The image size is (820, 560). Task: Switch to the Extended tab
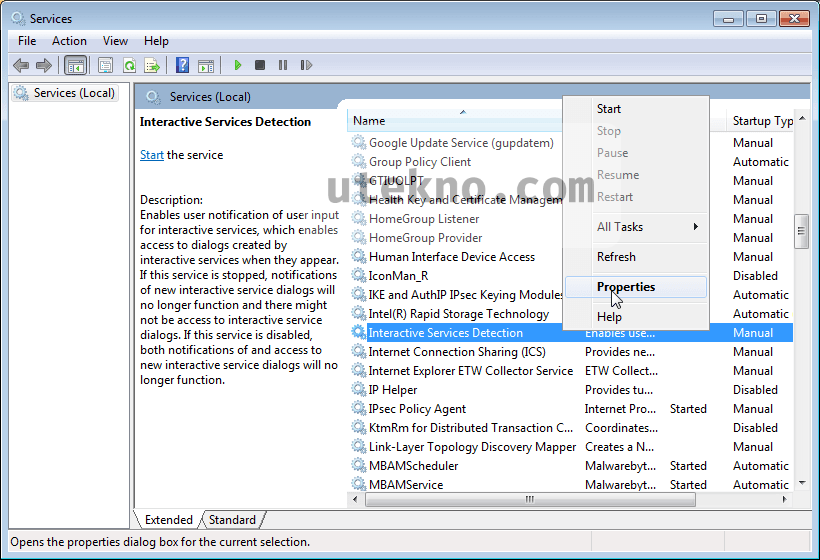point(168,520)
